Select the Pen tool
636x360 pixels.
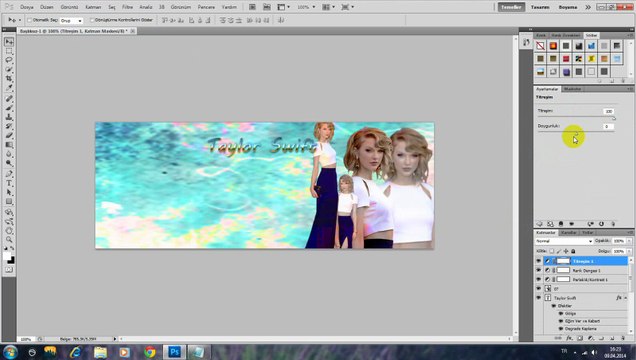[9, 174]
